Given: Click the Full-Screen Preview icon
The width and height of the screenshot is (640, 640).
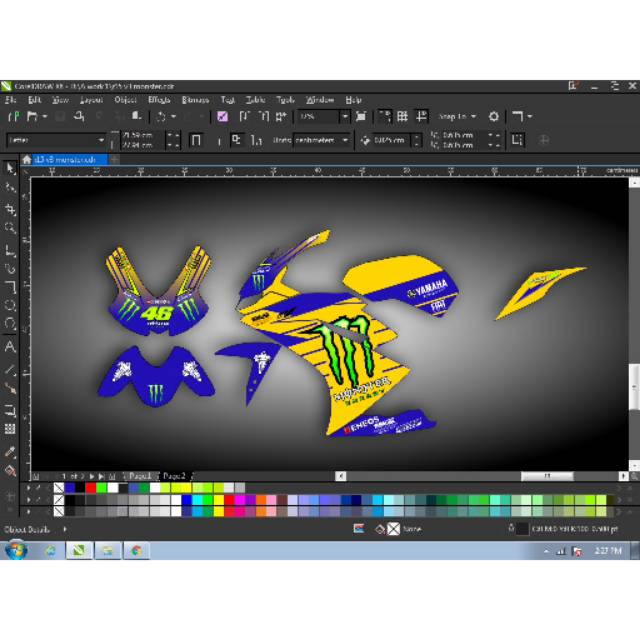Looking at the screenshot, I should (361, 117).
